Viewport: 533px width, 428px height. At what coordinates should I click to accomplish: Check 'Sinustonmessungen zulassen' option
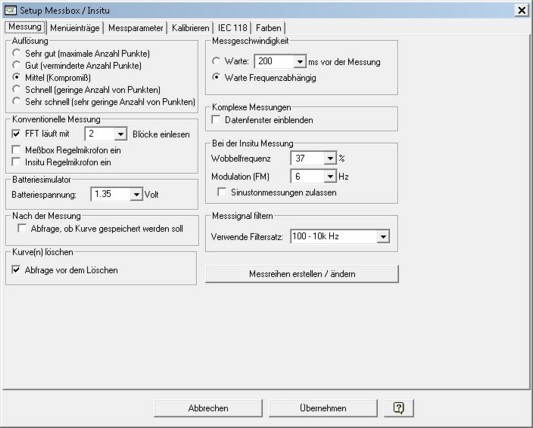(x=222, y=192)
